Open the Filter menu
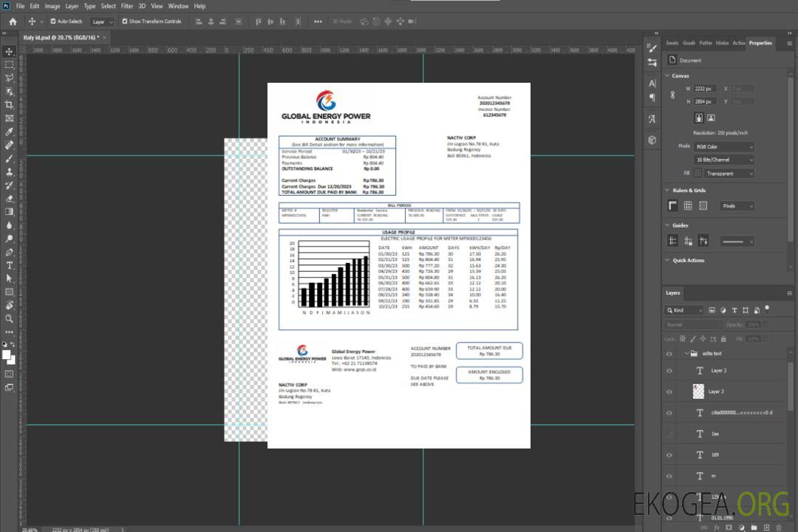This screenshot has width=798, height=532. (127, 6)
